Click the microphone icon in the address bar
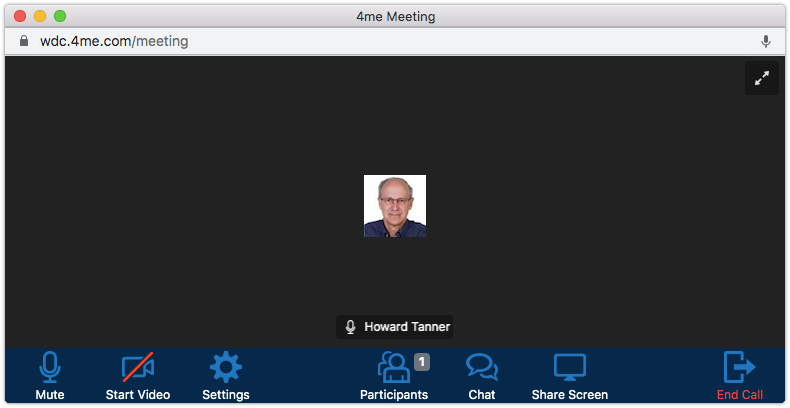This screenshot has height=408, width=790. (766, 41)
